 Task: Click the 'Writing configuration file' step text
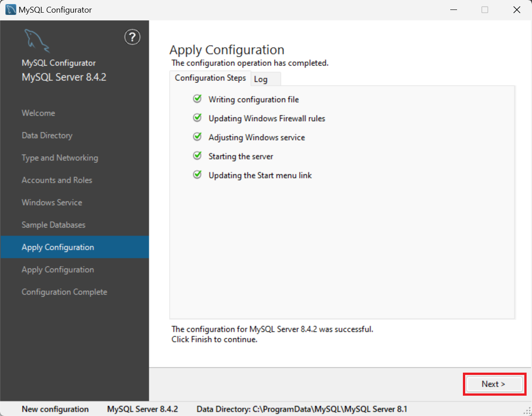(x=254, y=99)
